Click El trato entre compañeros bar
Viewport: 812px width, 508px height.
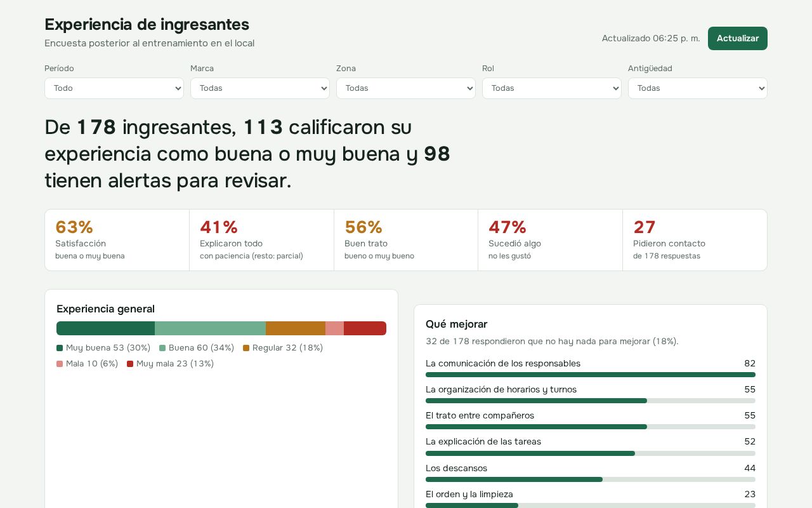591,427
